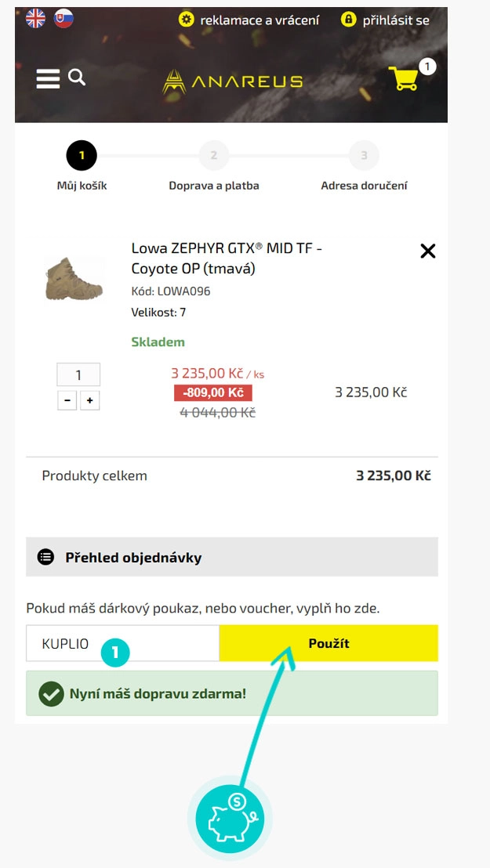The width and height of the screenshot is (490, 868).
Task: Click přihlásit se login link
Action: point(386,20)
